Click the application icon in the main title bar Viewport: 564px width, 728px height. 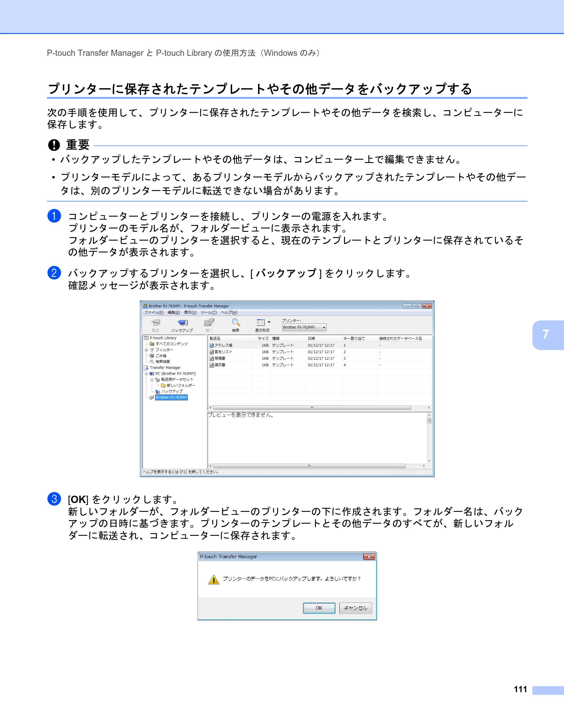pyautogui.click(x=145, y=306)
